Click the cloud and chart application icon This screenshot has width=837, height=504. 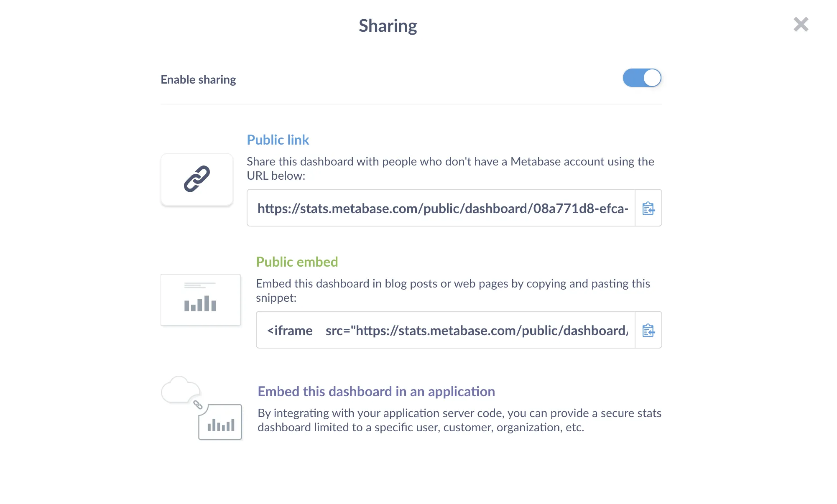(202, 408)
